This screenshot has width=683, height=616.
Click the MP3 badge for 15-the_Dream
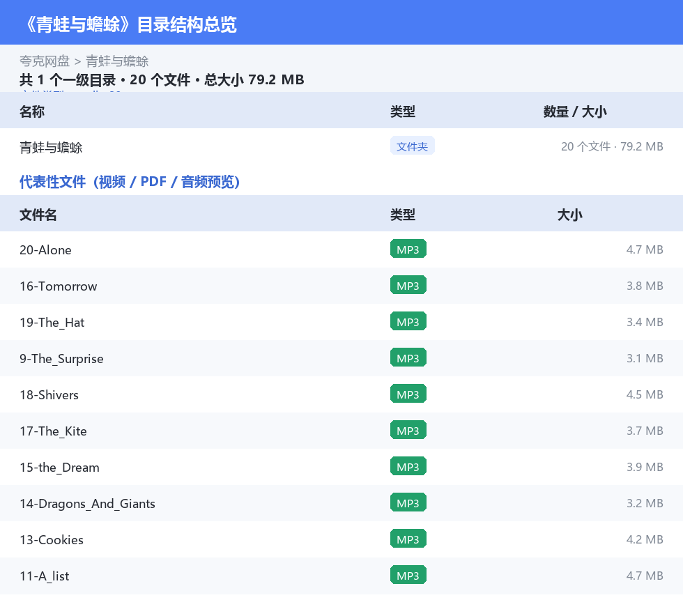408,466
